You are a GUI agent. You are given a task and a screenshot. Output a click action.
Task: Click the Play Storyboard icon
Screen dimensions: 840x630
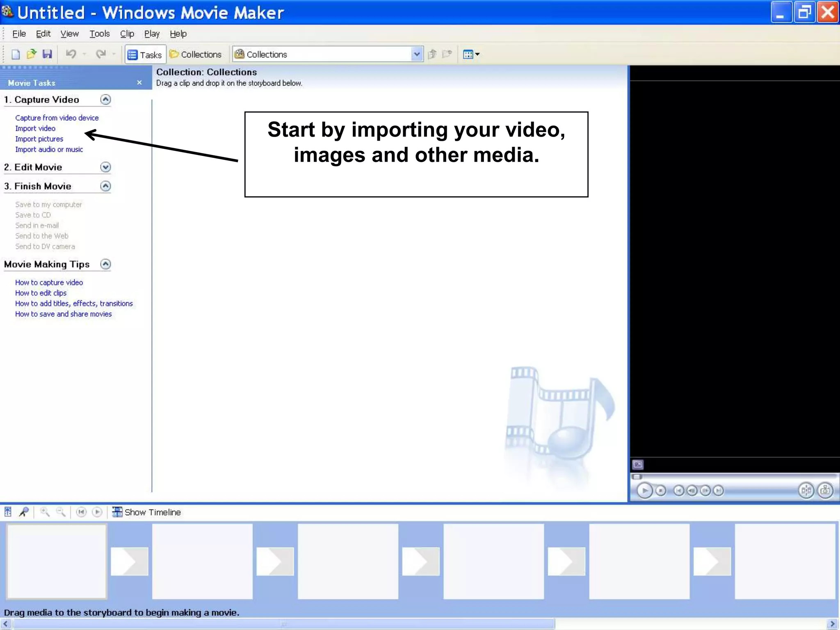(x=97, y=512)
